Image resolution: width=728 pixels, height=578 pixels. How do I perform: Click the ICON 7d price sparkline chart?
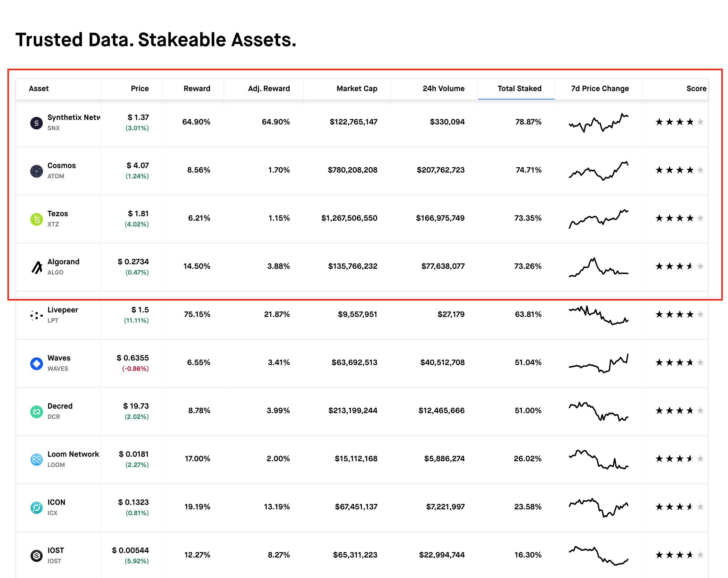[x=598, y=507]
